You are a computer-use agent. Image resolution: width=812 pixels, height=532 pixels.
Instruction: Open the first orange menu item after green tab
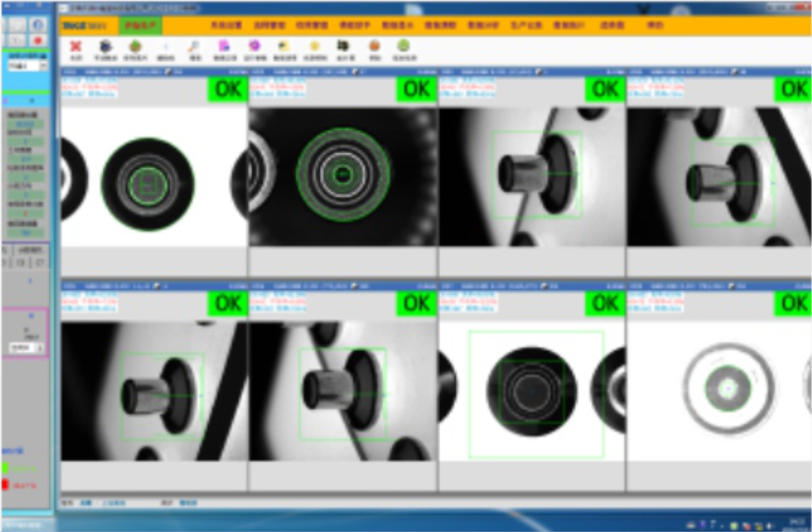226,25
